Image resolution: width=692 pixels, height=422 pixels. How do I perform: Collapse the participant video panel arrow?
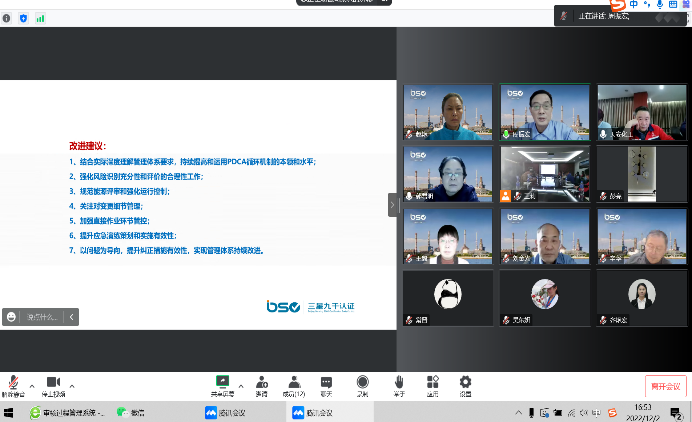click(393, 204)
